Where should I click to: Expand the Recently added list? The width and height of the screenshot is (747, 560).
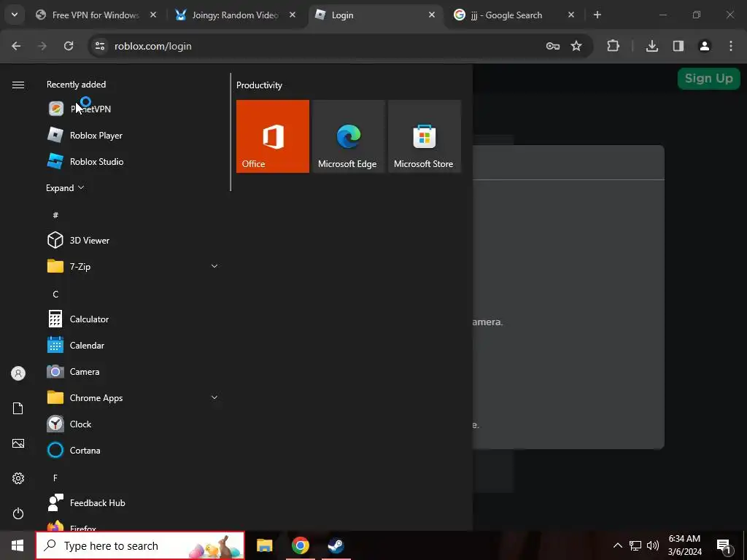tap(65, 187)
